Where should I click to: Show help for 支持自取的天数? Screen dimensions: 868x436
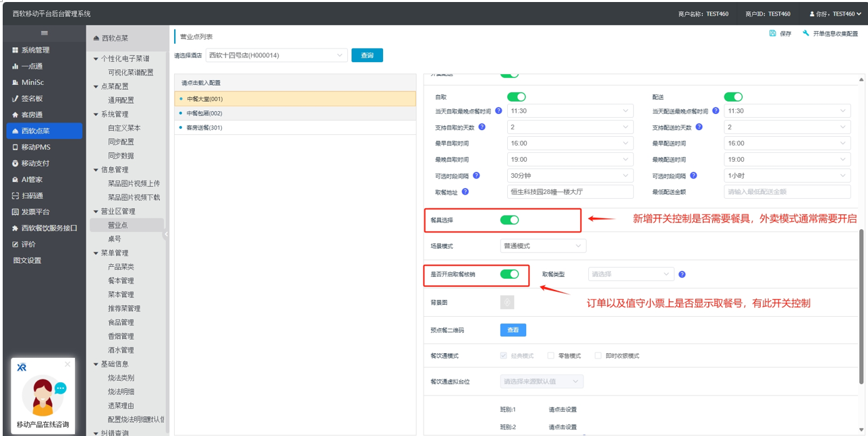[482, 127]
